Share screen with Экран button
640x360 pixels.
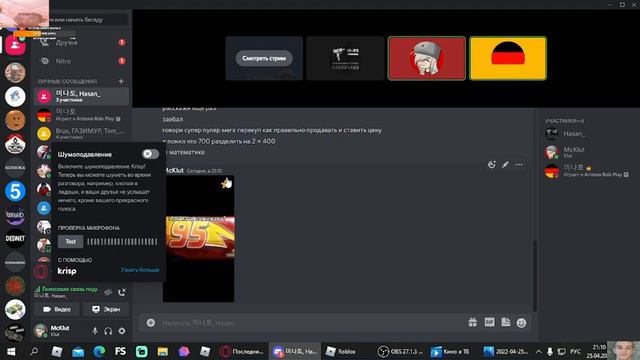(x=106, y=309)
